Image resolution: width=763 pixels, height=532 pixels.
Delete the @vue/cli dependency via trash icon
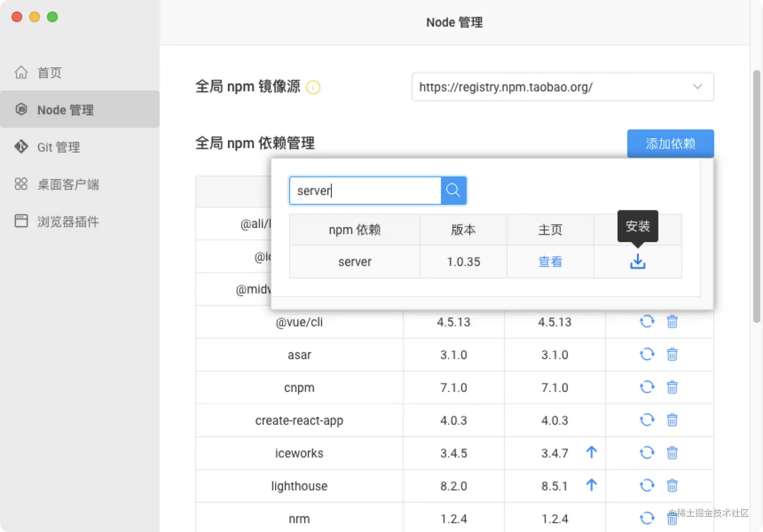coord(672,321)
